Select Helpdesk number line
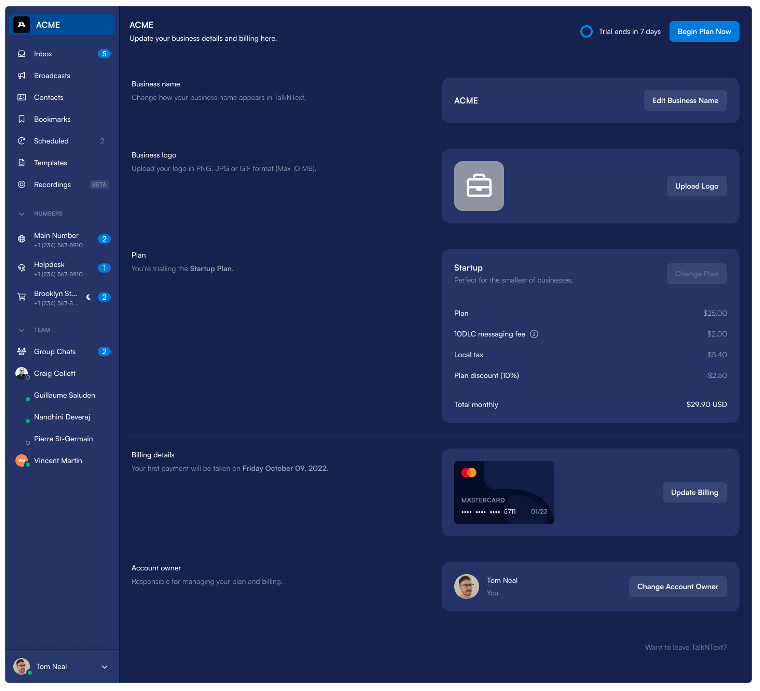 click(x=62, y=268)
